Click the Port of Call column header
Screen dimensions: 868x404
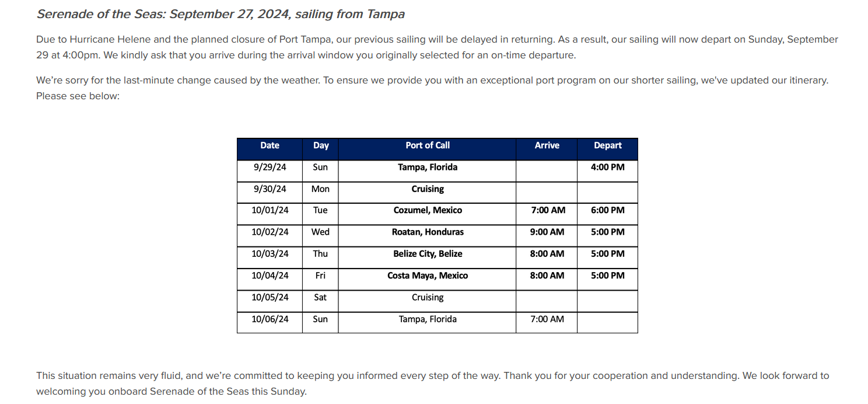point(427,149)
